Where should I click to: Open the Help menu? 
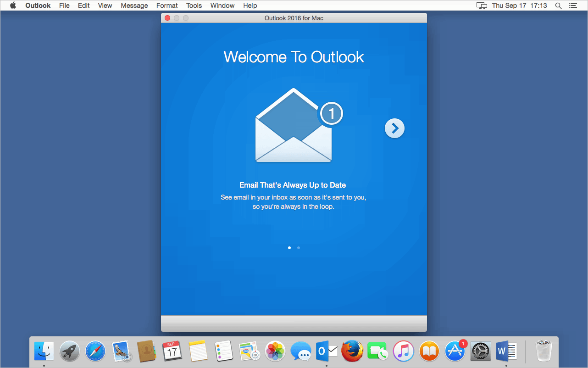[250, 6]
